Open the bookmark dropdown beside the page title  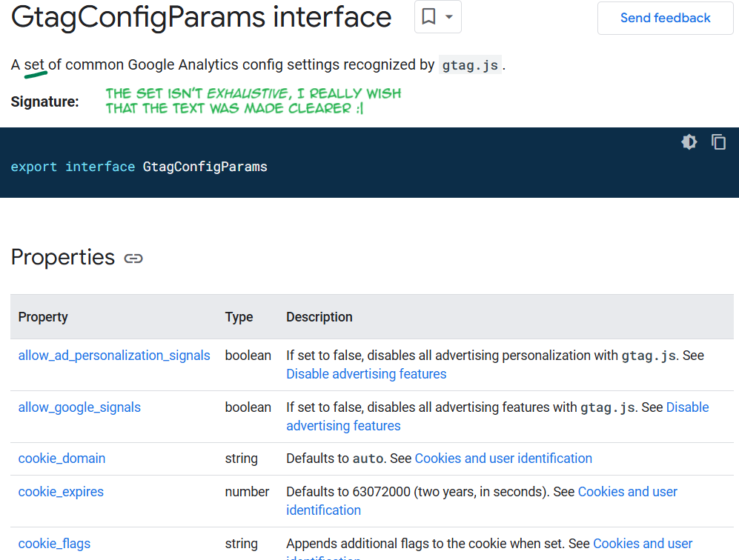(x=438, y=17)
